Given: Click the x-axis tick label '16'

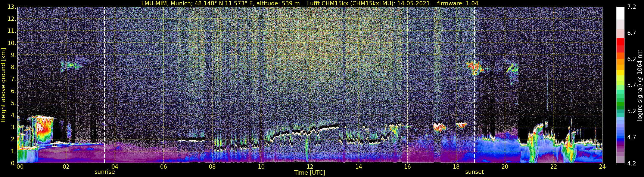Looking at the screenshot, I should coord(407,167).
